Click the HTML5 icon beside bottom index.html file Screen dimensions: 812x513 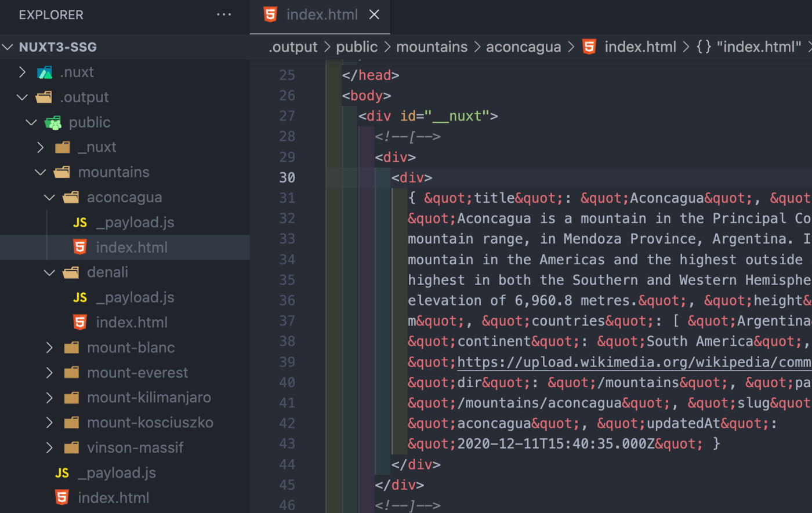click(61, 497)
